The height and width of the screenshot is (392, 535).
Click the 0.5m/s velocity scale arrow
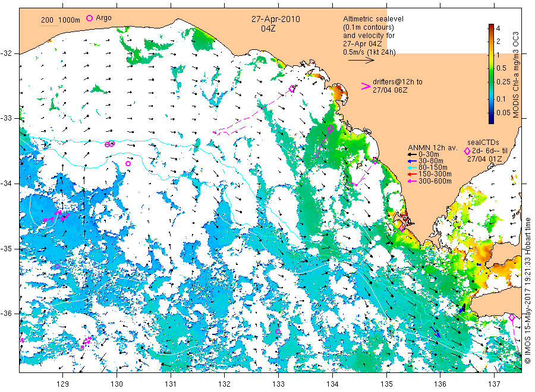pos(361,61)
